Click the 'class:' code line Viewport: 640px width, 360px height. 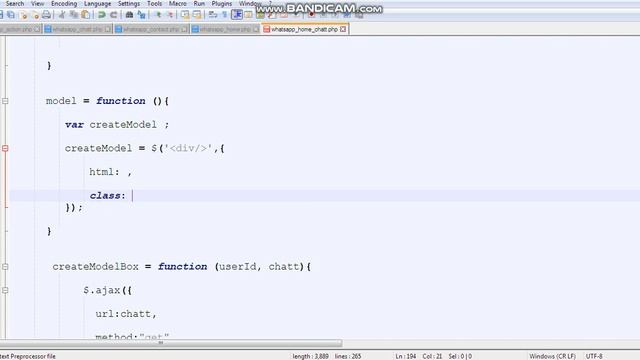107,196
